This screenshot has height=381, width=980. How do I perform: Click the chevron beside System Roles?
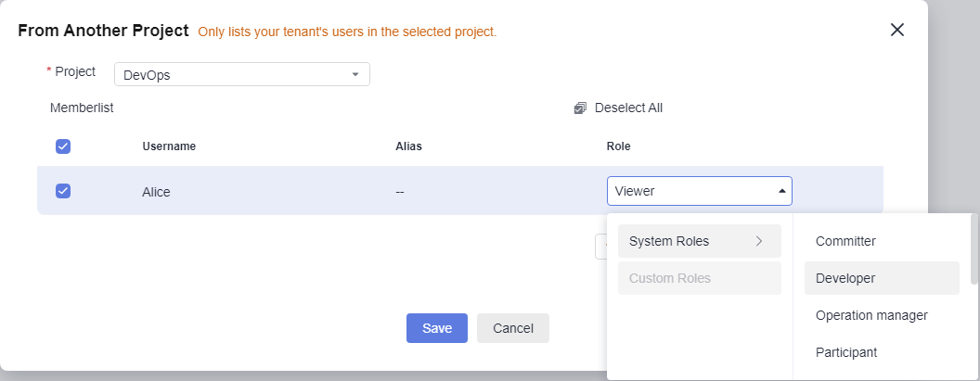pyautogui.click(x=759, y=241)
